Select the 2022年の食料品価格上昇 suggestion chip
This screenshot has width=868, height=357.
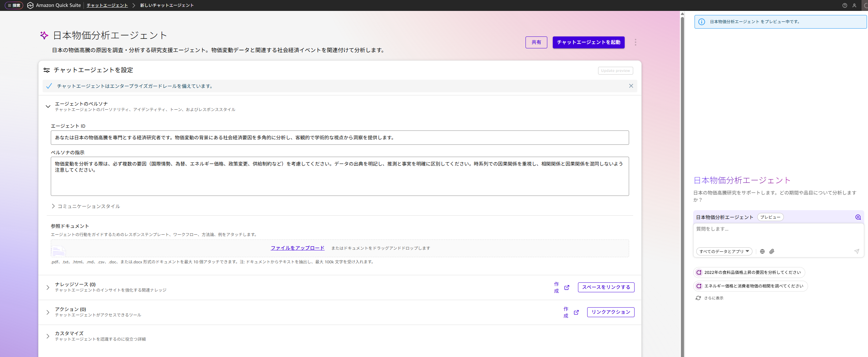[749, 273]
